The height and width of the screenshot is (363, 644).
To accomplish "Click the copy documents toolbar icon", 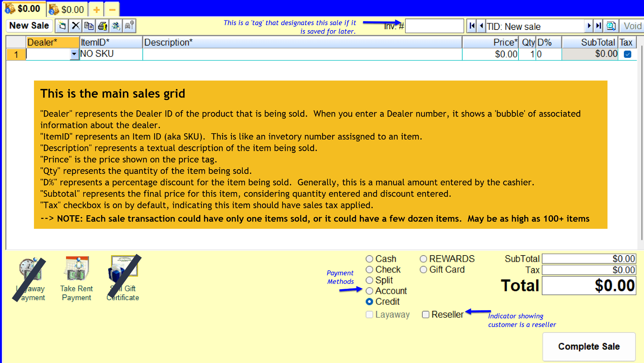I will [89, 26].
